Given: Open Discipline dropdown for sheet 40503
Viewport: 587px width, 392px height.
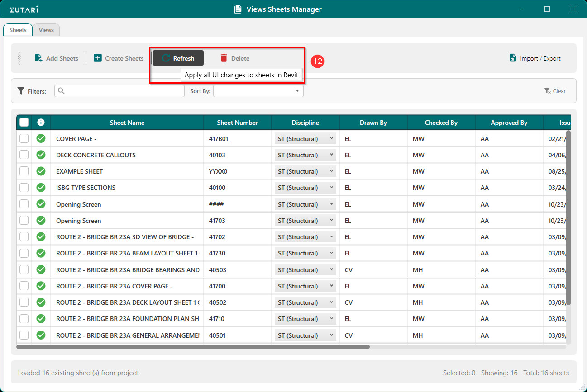Looking at the screenshot, I should [305, 270].
